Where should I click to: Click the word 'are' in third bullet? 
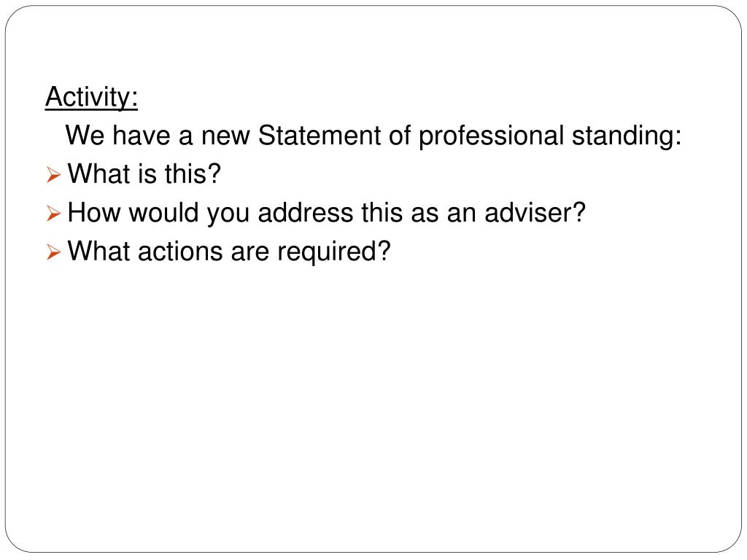point(250,253)
